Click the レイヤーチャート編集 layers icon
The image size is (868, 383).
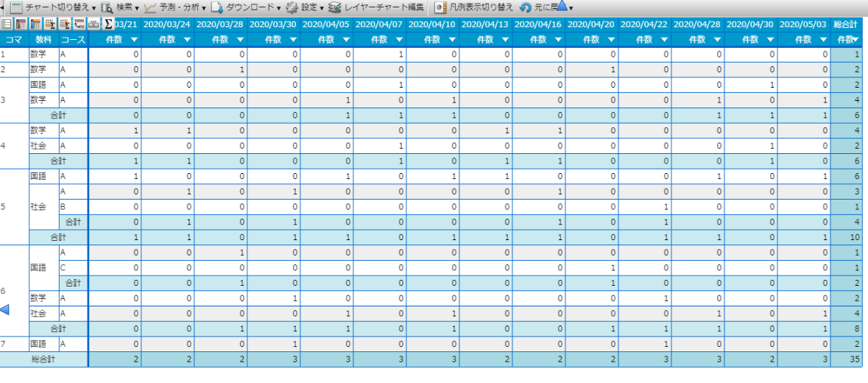334,8
